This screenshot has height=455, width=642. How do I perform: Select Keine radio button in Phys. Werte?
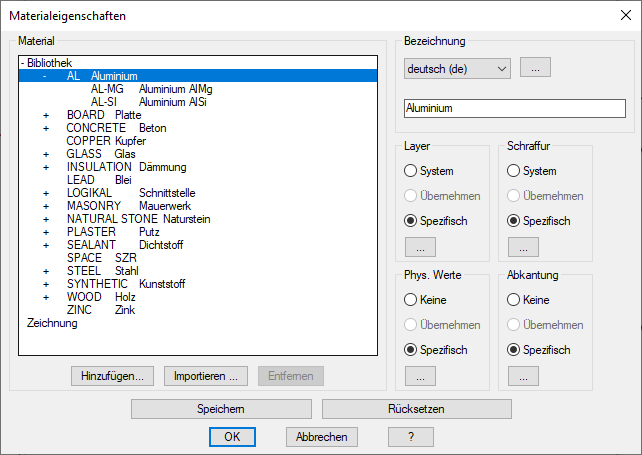tap(411, 300)
